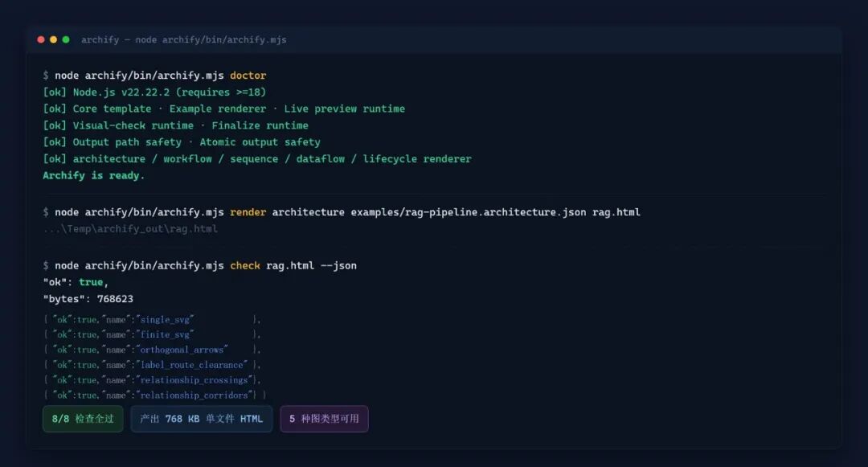Click the green maximize dot
868x467 pixels.
point(66,40)
